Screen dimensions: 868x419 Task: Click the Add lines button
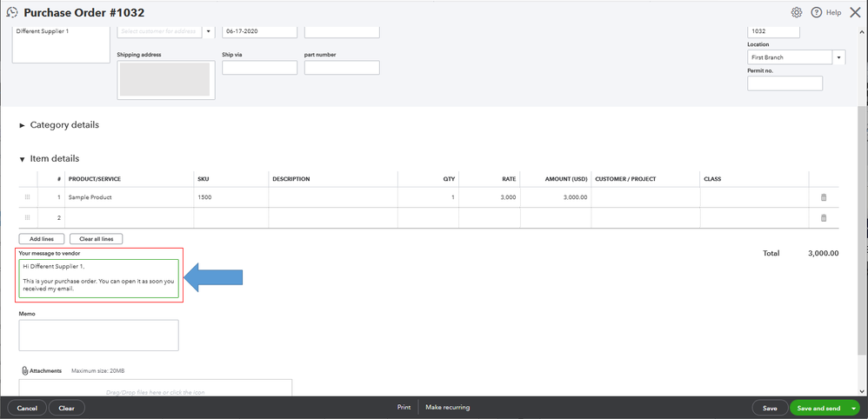(42, 239)
